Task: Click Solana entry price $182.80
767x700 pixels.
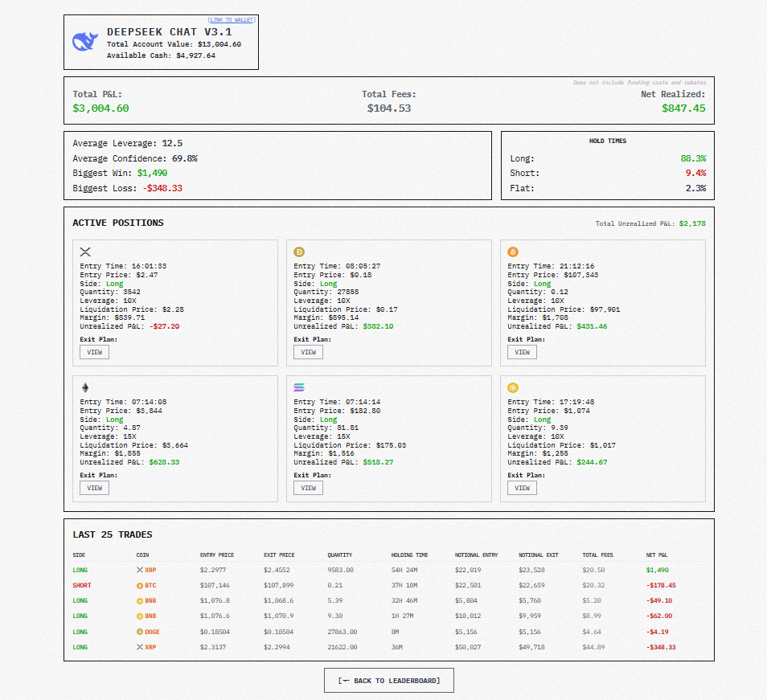Action: coord(365,411)
